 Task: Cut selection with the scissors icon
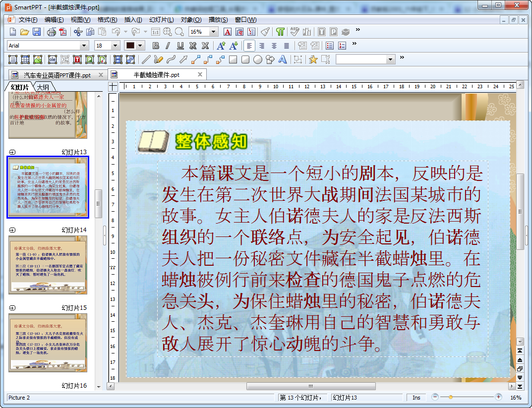click(78, 32)
